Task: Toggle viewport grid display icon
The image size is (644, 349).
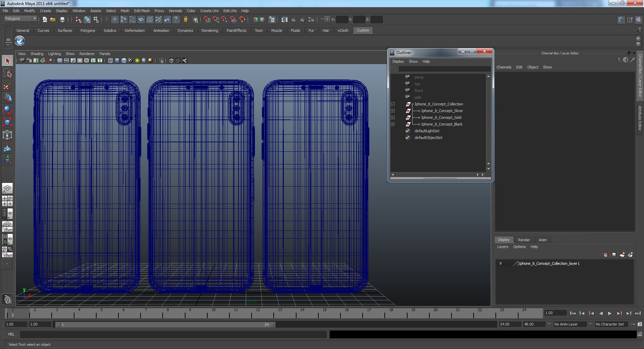Action: (x=60, y=60)
